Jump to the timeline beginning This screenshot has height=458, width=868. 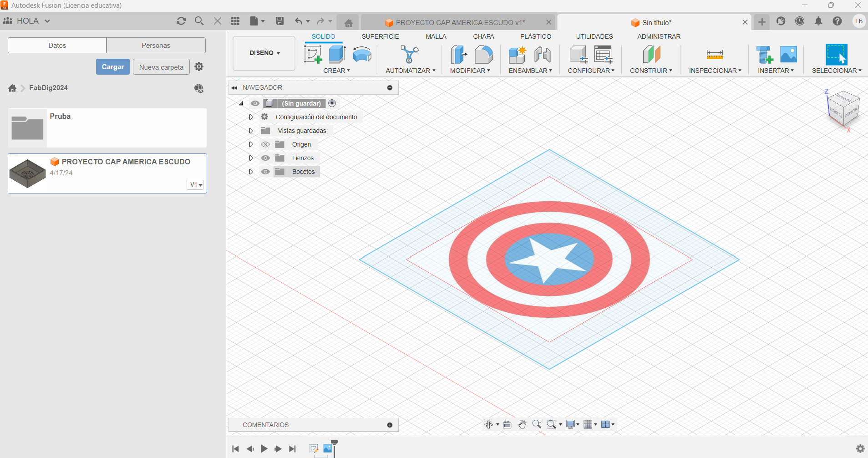[x=235, y=448]
